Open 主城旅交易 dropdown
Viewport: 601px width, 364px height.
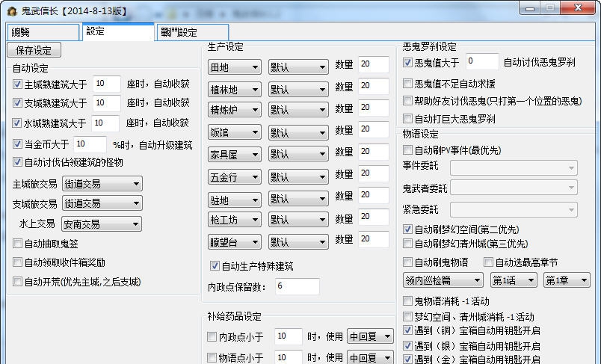(x=102, y=184)
